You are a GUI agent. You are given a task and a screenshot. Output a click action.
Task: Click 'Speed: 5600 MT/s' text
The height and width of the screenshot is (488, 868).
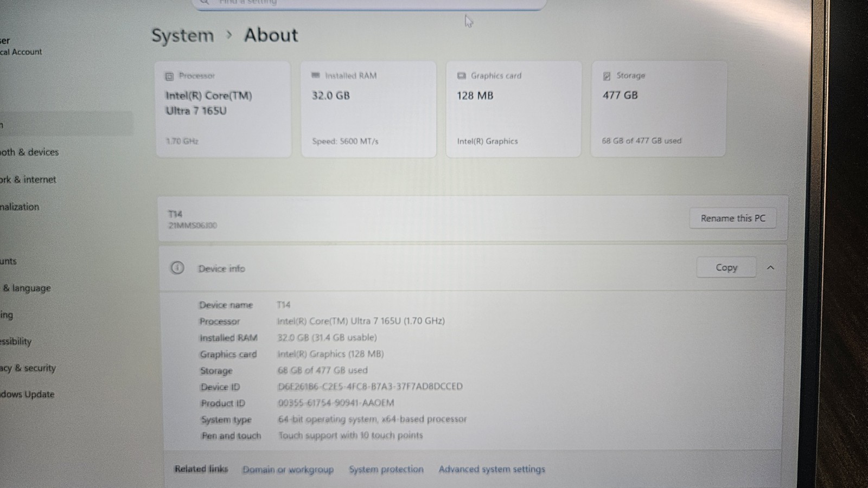[x=345, y=141]
